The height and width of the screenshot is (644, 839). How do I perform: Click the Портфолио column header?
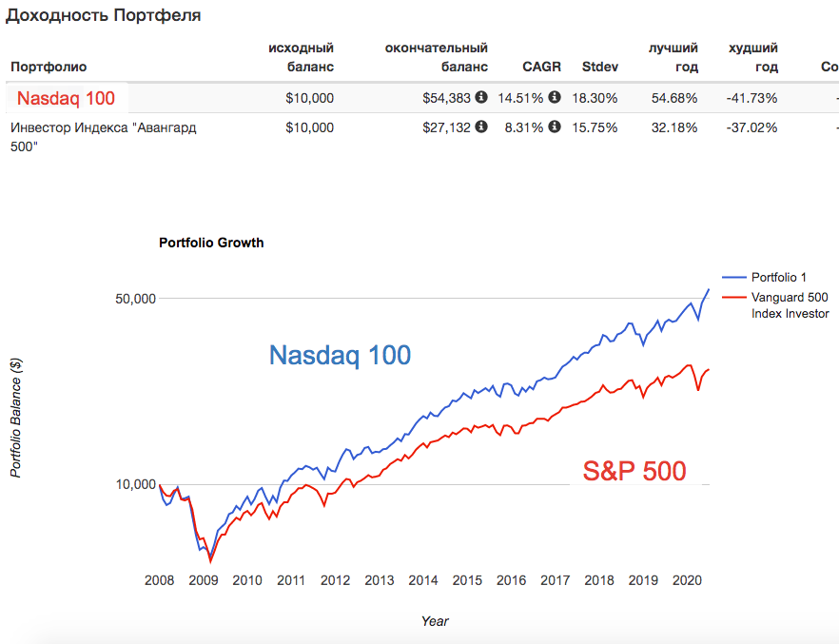pos(49,67)
